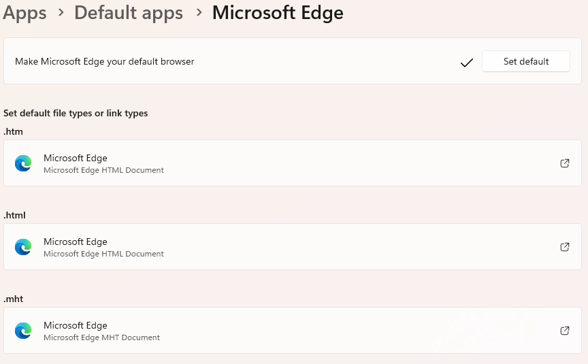Click the Edge icon in the .html row
588x364 pixels.
point(23,247)
